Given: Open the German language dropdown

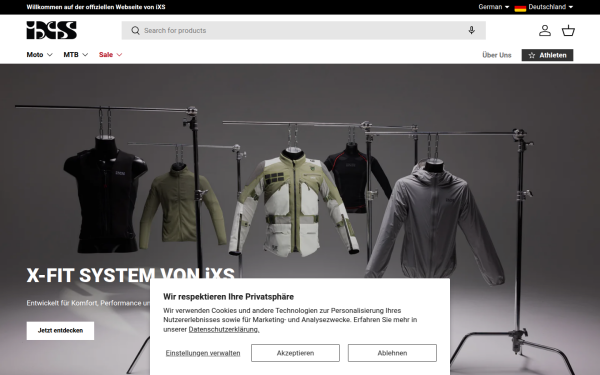Looking at the screenshot, I should tap(494, 7).
